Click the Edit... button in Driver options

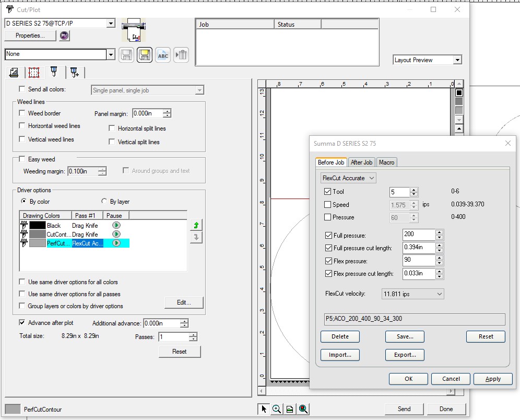(184, 302)
